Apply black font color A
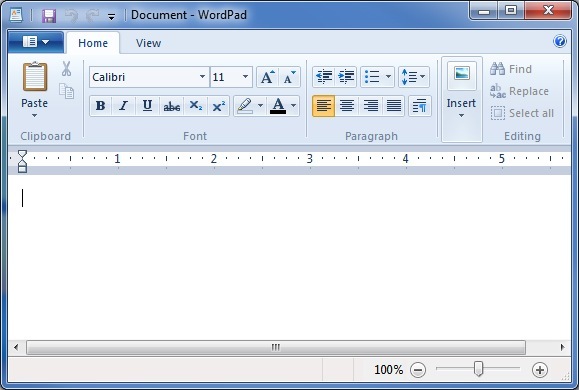Image resolution: width=579 pixels, height=390 pixels. coord(278,106)
